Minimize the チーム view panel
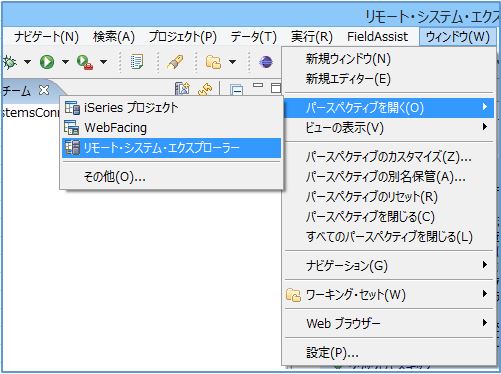The width and height of the screenshot is (501, 374). point(258,85)
